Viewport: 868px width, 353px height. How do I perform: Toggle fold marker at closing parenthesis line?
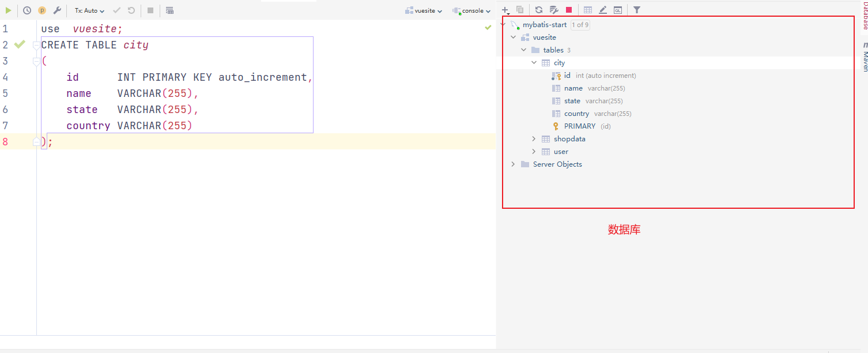[36, 142]
